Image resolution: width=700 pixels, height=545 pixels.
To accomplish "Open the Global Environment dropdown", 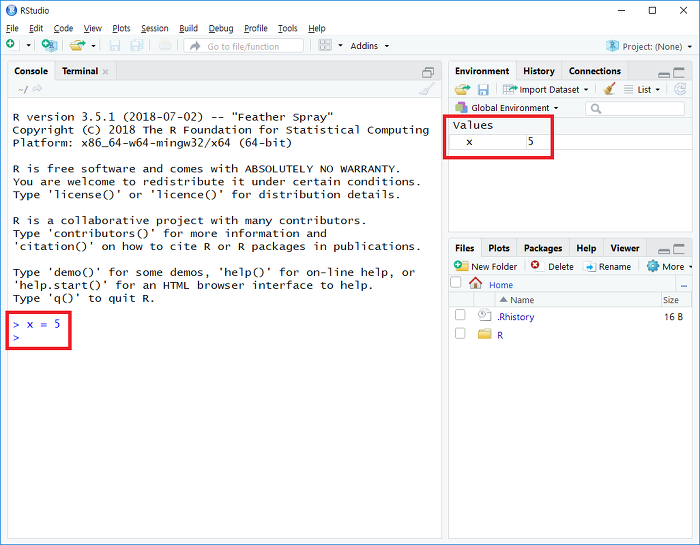I will click(x=507, y=108).
